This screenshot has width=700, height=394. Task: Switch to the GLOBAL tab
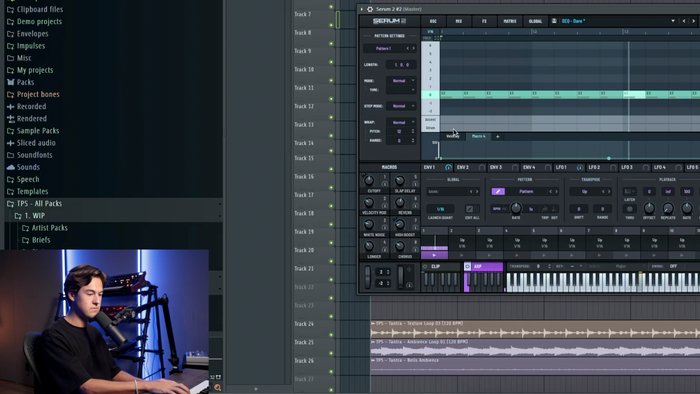pos(535,21)
